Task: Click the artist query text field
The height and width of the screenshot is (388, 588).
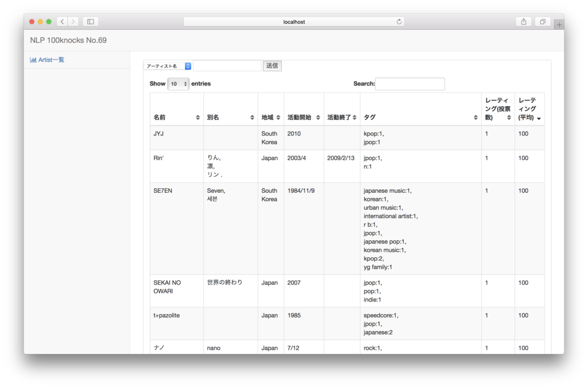Action: 227,66
